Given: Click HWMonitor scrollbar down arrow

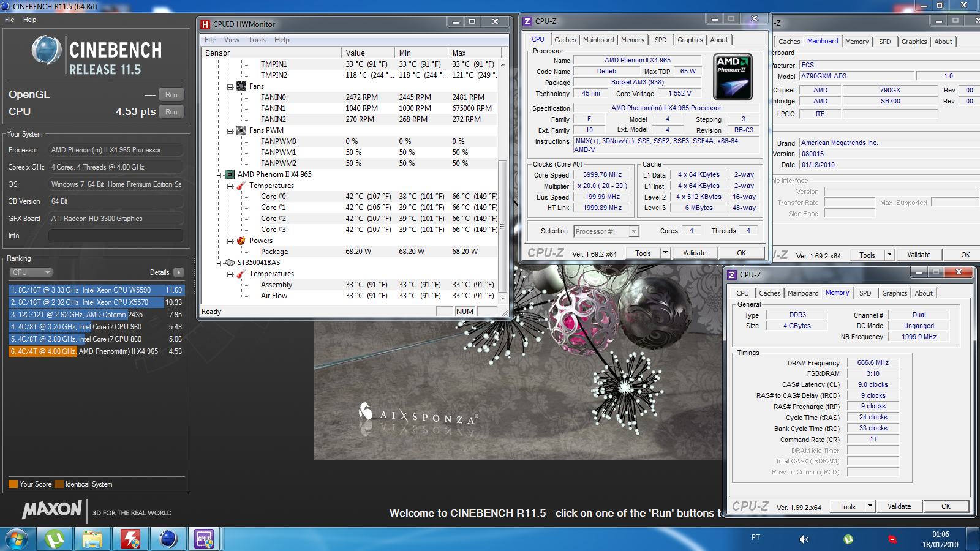Looking at the screenshot, I should 503,298.
